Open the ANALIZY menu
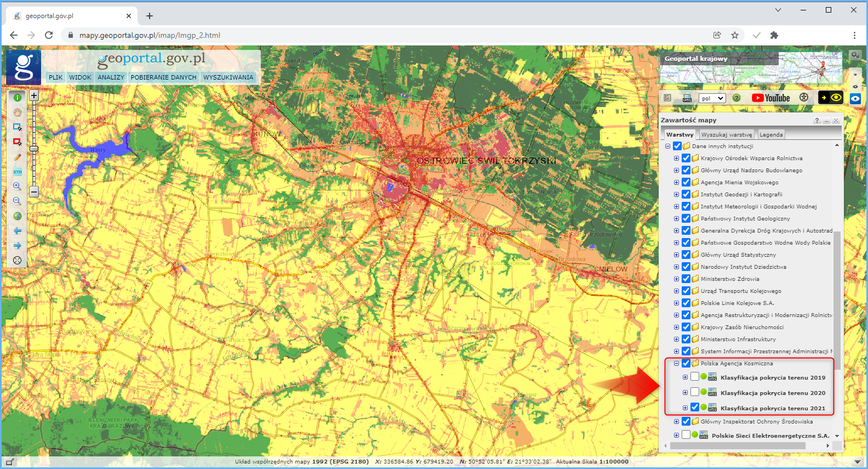This screenshot has height=469, width=868. click(111, 77)
